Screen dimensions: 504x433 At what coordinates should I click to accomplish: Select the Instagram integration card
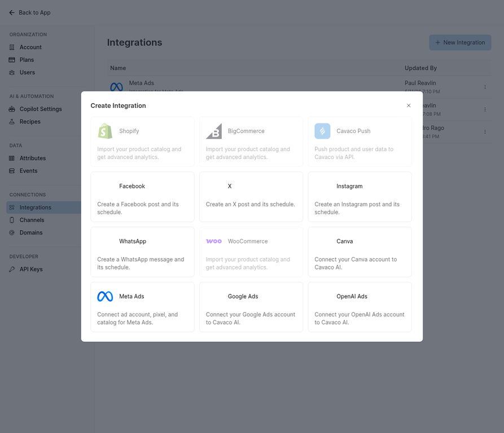point(360,197)
